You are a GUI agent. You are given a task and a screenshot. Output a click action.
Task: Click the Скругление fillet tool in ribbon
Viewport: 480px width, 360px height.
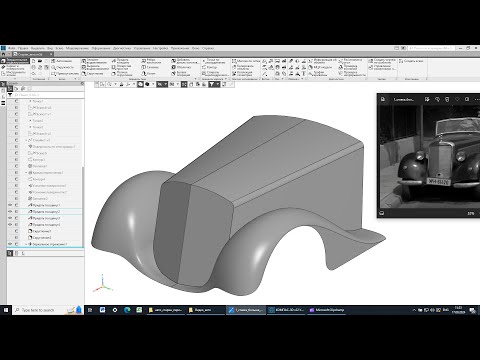(93, 74)
